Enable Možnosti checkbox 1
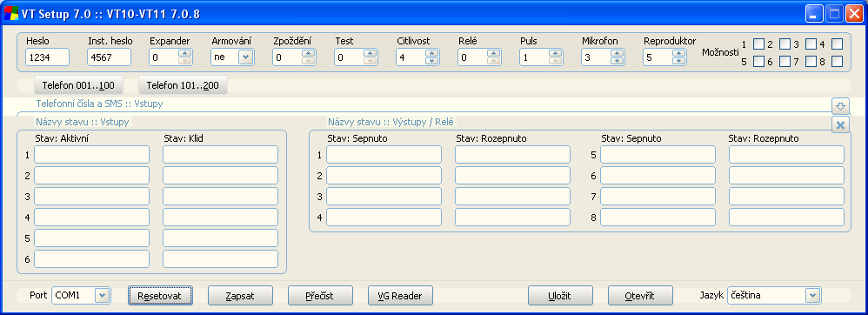 [759, 44]
